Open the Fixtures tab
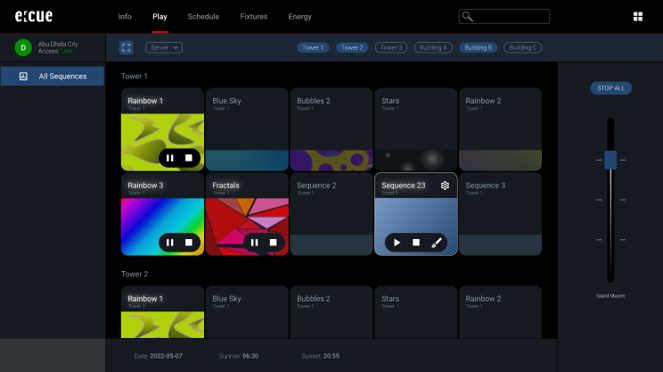This screenshot has height=372, width=663. [x=254, y=16]
